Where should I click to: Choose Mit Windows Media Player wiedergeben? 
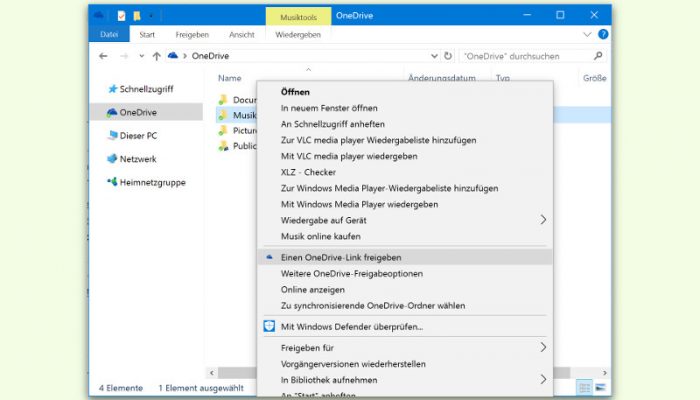405,204
